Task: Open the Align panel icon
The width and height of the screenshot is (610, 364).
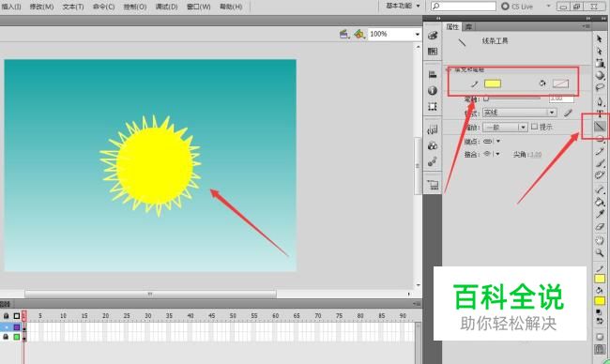Action: point(433,74)
